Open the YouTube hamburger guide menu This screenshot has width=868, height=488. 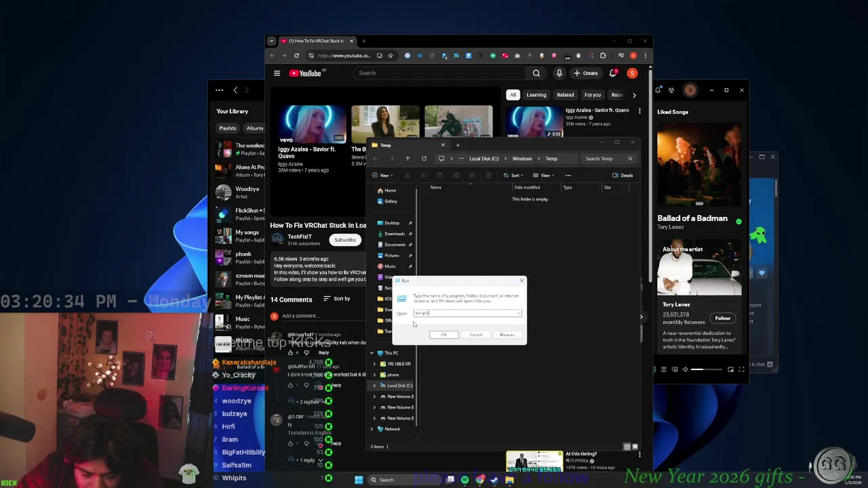coord(277,73)
